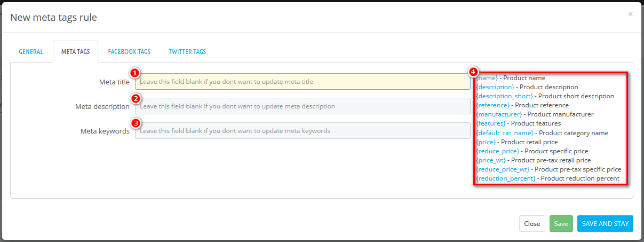Select the Meta Tags tab
Image resolution: width=644 pixels, height=242 pixels.
[x=75, y=52]
